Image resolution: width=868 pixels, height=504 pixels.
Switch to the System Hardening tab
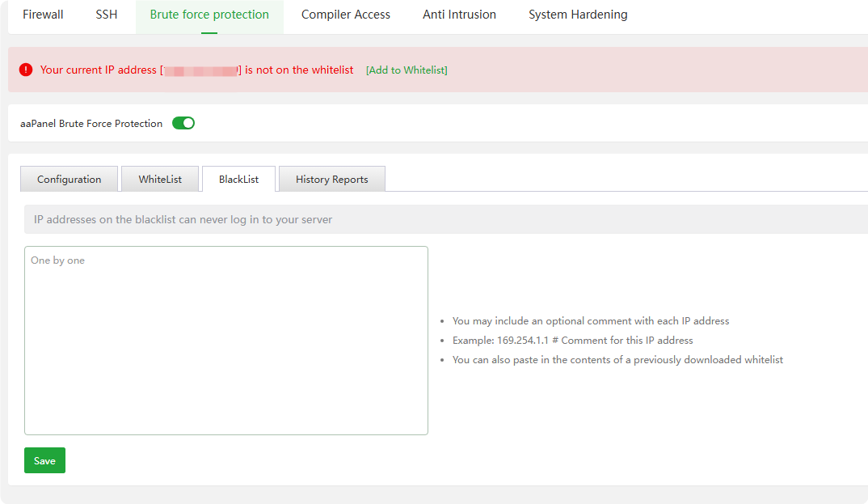(x=578, y=15)
